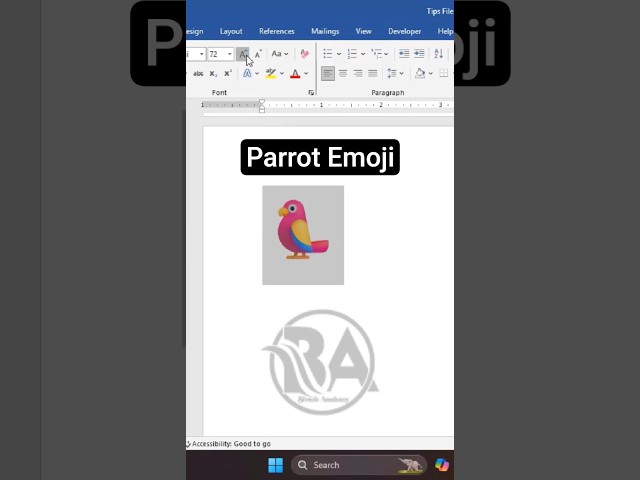Insert a numbered list
Viewport: 640px width, 480px height.
click(x=352, y=54)
